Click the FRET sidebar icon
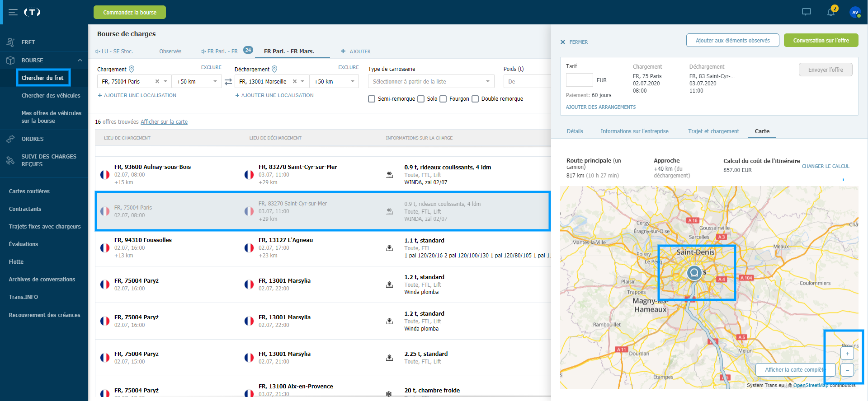The width and height of the screenshot is (868, 401). click(10, 42)
